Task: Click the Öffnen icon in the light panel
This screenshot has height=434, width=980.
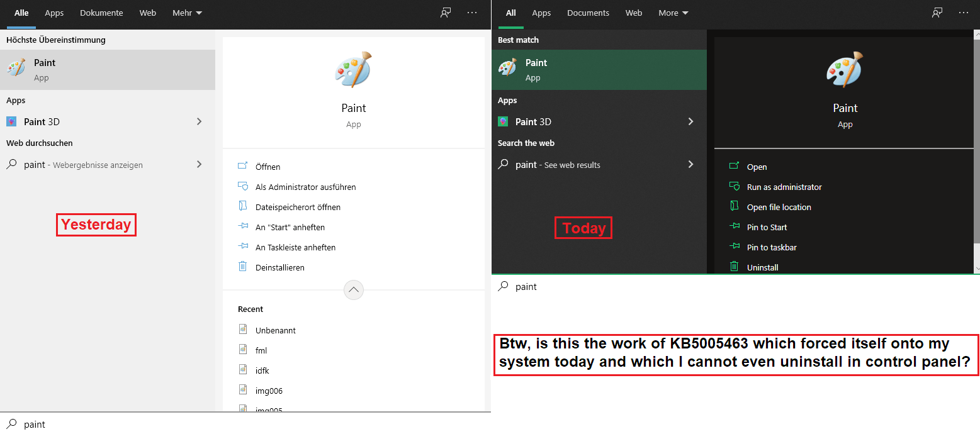Action: [243, 166]
